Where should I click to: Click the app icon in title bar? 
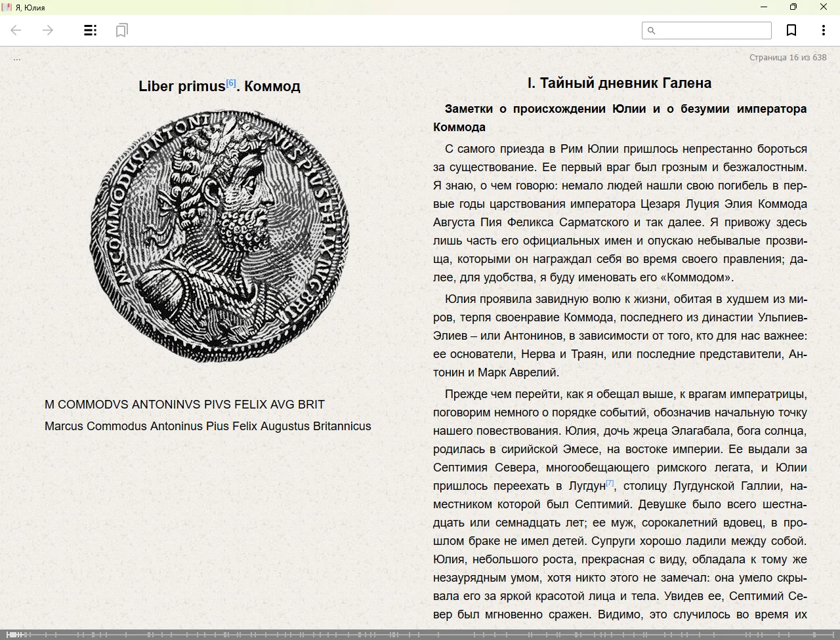(x=7, y=7)
